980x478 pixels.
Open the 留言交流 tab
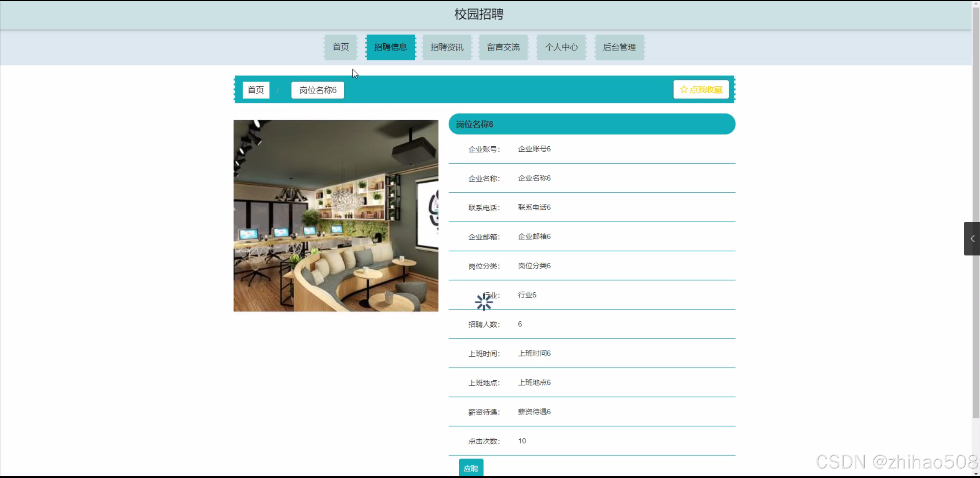pos(503,47)
